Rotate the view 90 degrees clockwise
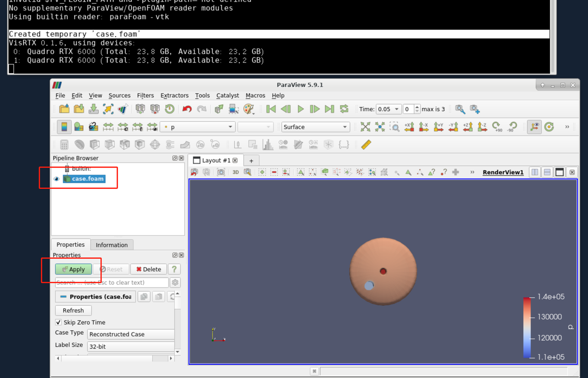Viewport: 588px width, 378px height. pos(497,127)
